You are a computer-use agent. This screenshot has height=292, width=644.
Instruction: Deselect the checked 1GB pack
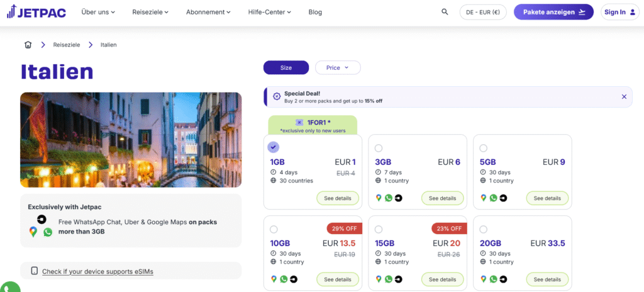[274, 147]
